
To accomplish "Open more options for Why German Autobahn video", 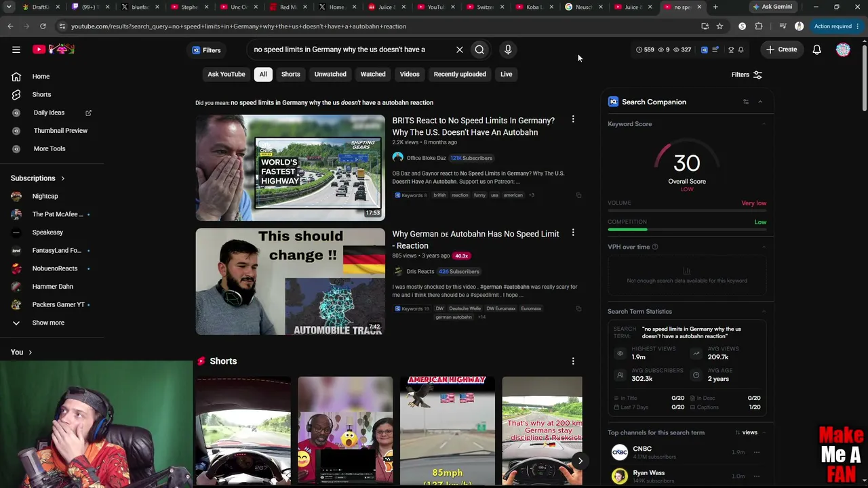I will coord(573,233).
